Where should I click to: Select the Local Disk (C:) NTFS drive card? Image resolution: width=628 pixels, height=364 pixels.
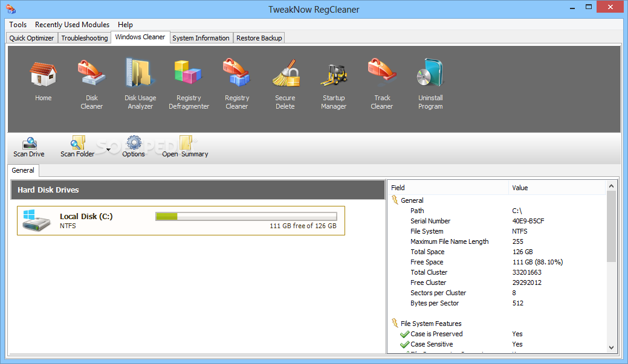pos(181,221)
